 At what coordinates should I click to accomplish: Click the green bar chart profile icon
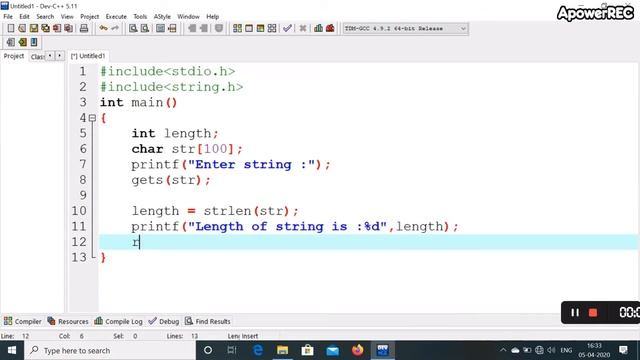tap(318, 28)
